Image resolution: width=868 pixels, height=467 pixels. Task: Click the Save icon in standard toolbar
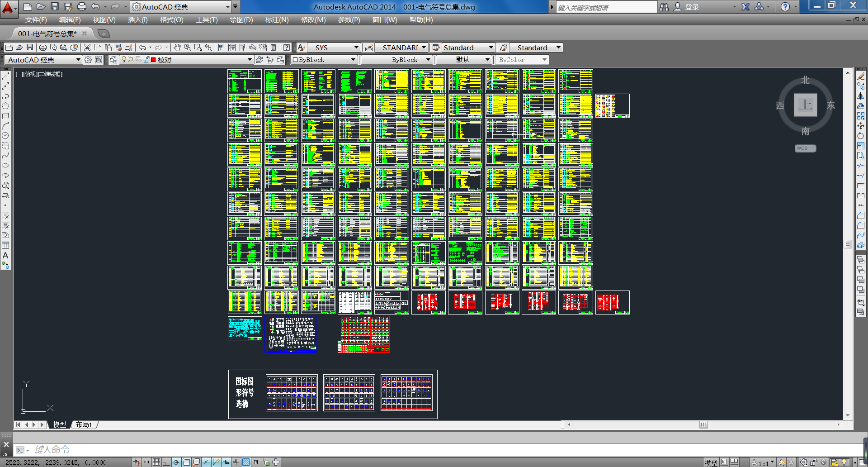pyautogui.click(x=30, y=48)
